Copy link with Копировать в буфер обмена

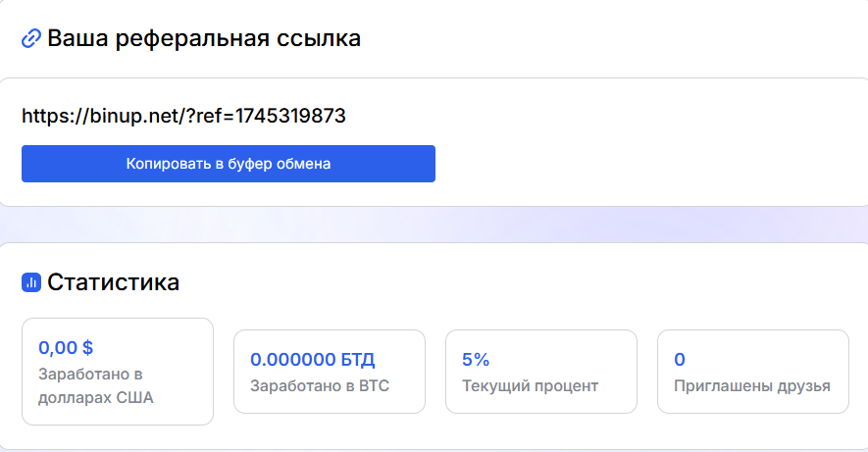pos(229,164)
